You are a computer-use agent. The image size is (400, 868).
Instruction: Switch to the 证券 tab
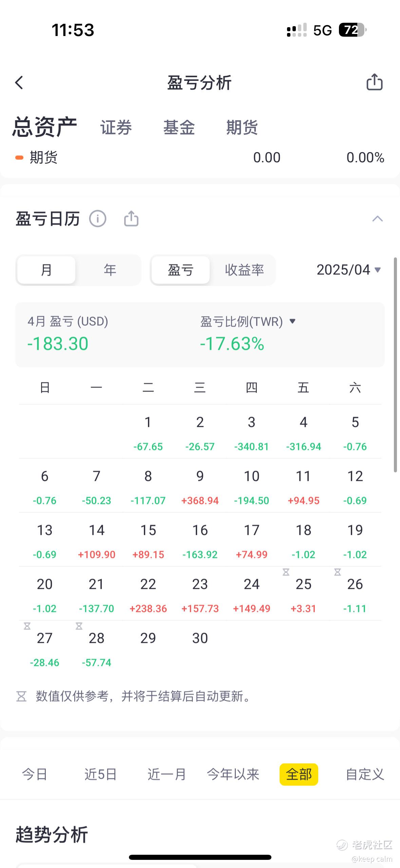[116, 128]
